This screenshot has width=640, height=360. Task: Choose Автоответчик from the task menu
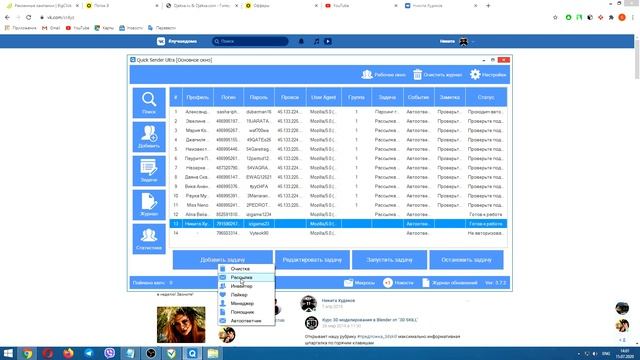(246, 321)
